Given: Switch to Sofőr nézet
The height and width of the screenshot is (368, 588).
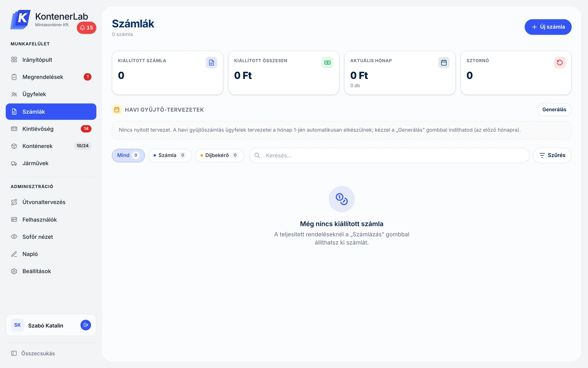Looking at the screenshot, I should click(51, 237).
